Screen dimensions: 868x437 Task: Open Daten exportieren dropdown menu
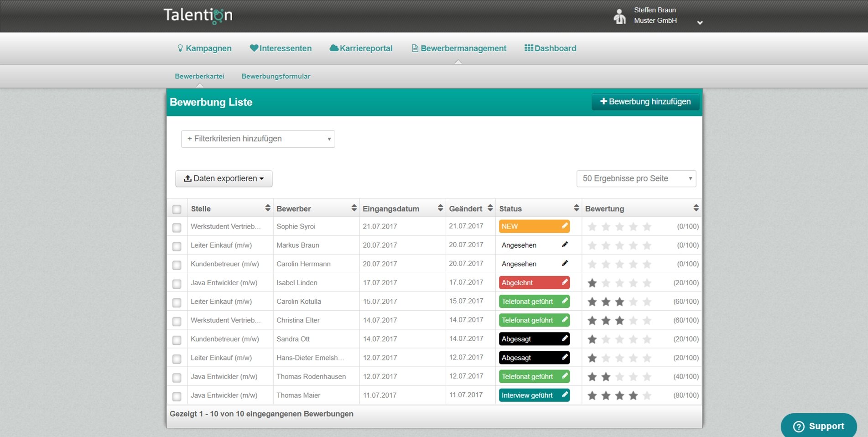(x=224, y=178)
